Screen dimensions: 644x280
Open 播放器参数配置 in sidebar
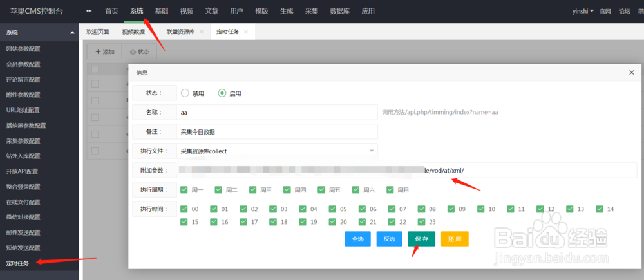(26, 126)
